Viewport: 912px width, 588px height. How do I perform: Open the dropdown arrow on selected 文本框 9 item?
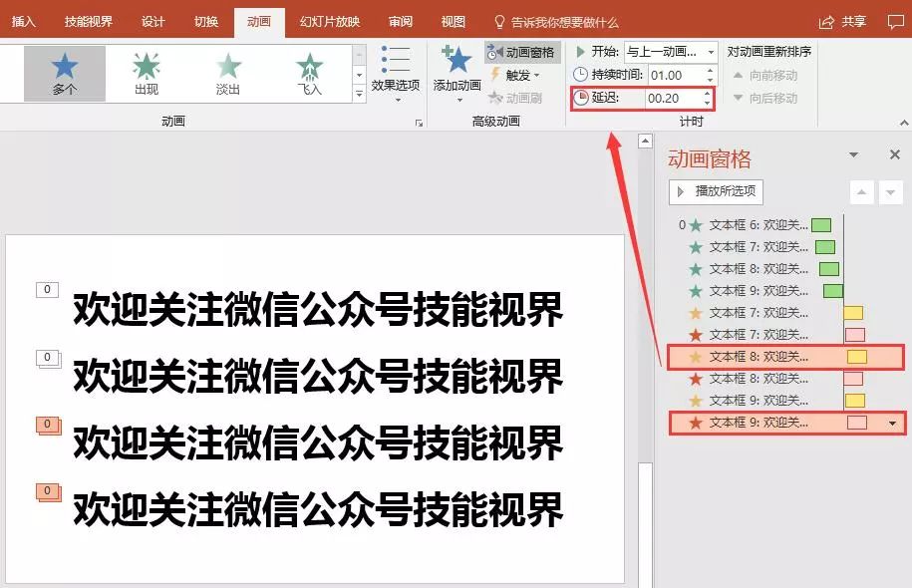(x=892, y=424)
